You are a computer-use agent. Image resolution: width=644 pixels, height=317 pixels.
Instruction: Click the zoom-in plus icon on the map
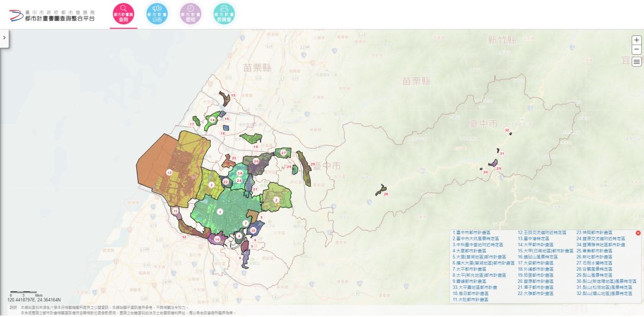coord(635,40)
